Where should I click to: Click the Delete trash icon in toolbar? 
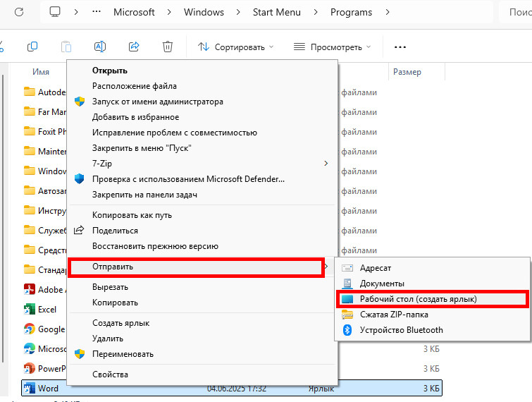tap(168, 47)
